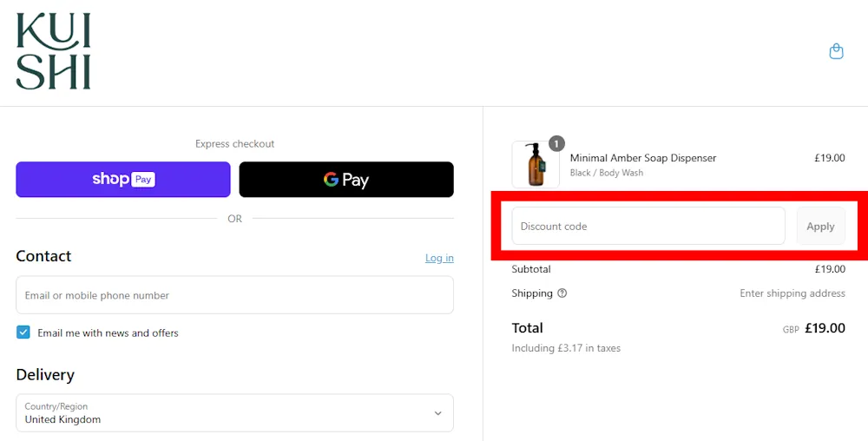Click the item quantity badge on product
Image resolution: width=868 pixels, height=441 pixels.
pos(556,144)
